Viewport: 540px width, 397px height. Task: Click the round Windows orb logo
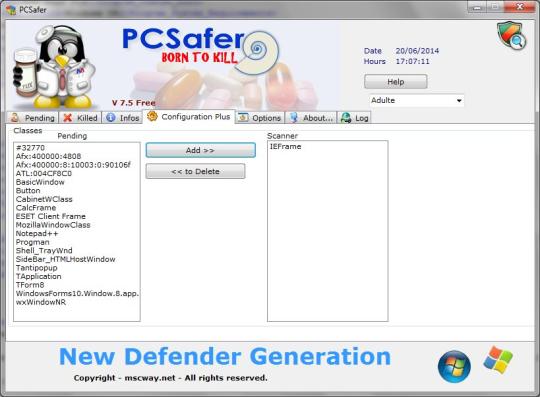tap(454, 366)
